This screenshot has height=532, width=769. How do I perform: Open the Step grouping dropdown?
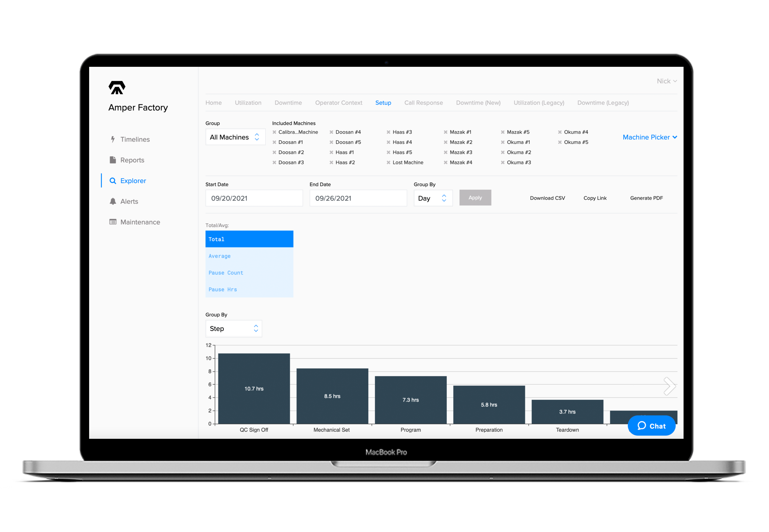pos(233,328)
